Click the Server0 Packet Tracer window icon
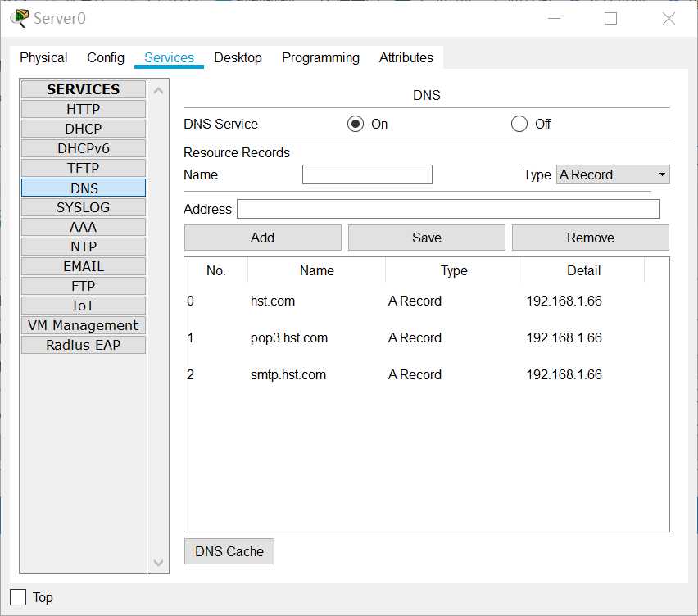This screenshot has height=616, width=698. pos(20,18)
